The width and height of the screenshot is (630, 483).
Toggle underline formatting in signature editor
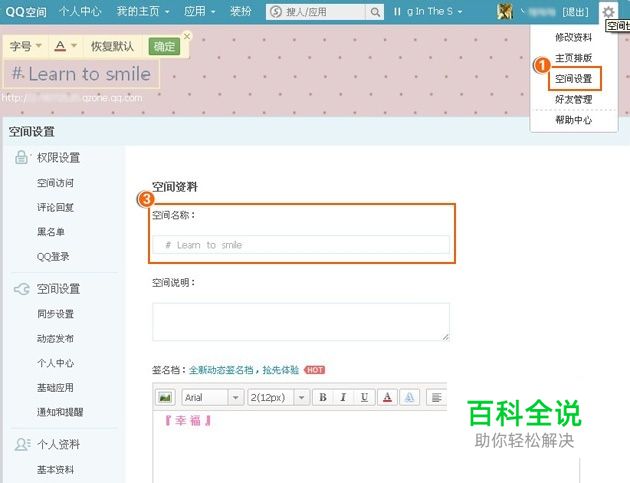click(364, 397)
